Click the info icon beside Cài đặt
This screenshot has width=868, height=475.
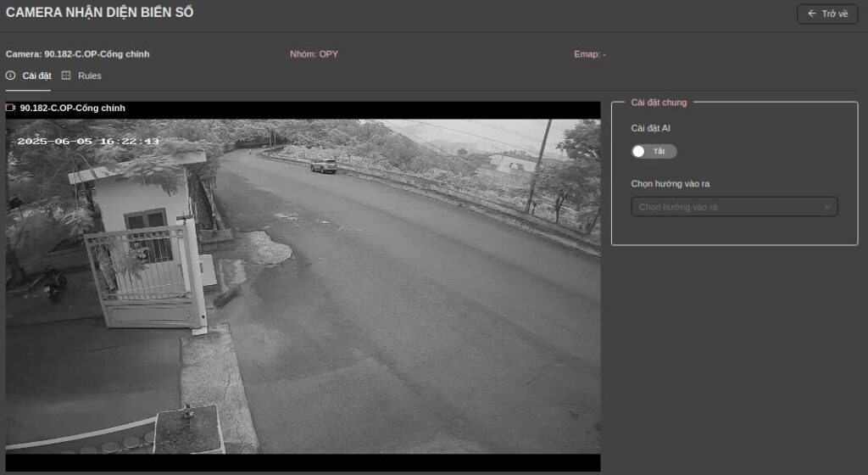click(11, 75)
